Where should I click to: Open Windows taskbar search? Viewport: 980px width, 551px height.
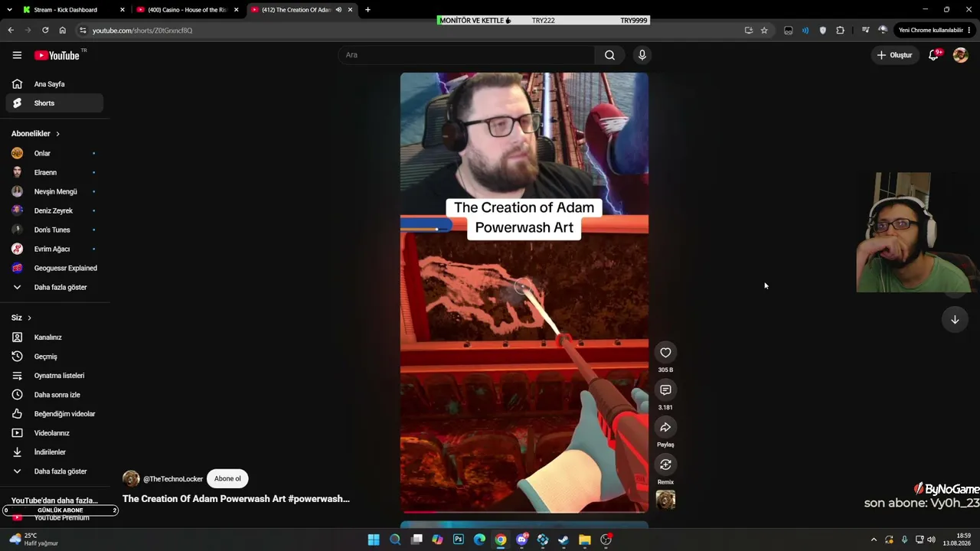tap(395, 540)
